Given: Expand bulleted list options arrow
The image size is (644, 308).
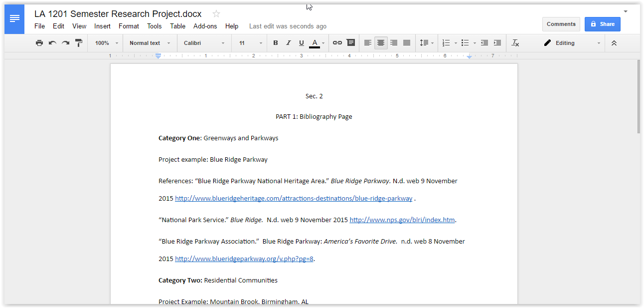Looking at the screenshot, I should tap(475, 43).
